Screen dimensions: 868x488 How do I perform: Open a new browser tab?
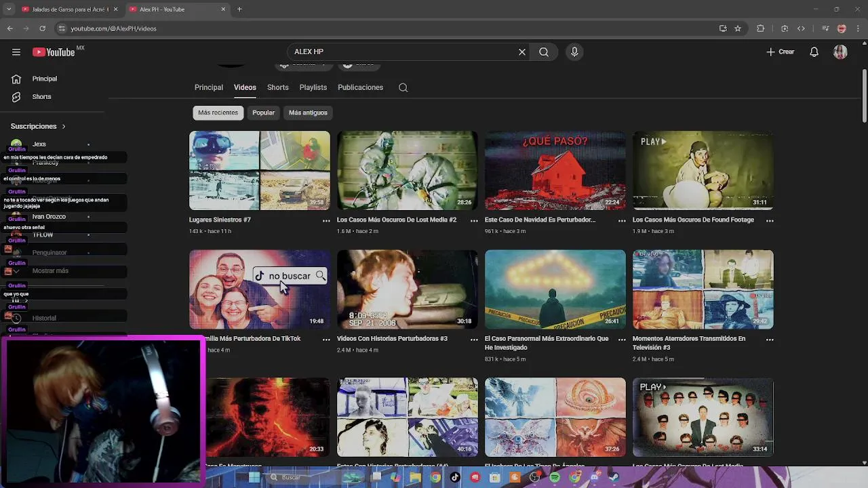point(239,9)
